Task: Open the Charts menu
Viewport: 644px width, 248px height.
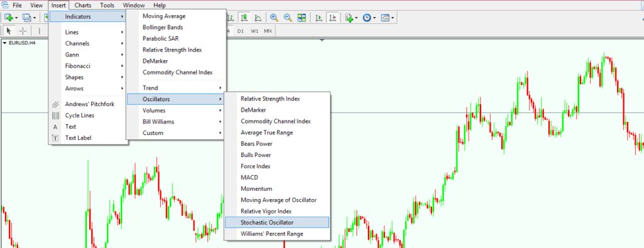Action: point(83,5)
